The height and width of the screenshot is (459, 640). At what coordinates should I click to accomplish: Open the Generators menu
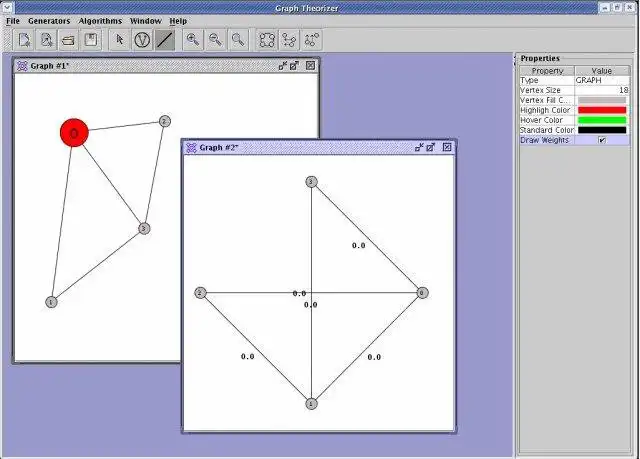tap(49, 21)
